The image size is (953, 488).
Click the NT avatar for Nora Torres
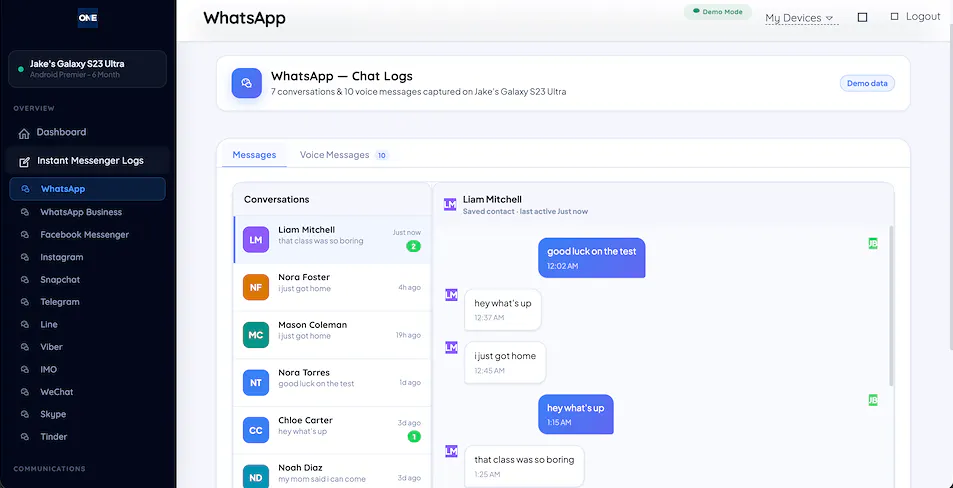pos(256,382)
